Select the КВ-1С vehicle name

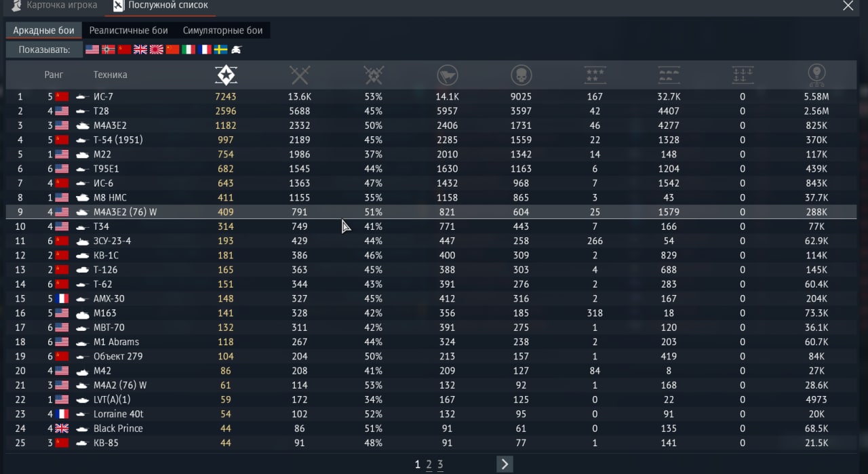point(106,255)
